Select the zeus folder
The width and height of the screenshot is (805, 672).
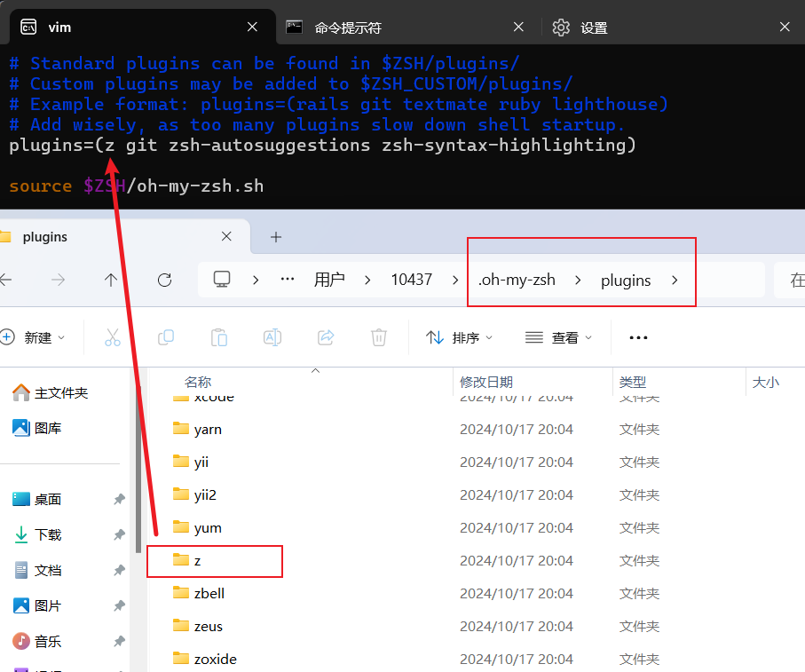coord(198,626)
